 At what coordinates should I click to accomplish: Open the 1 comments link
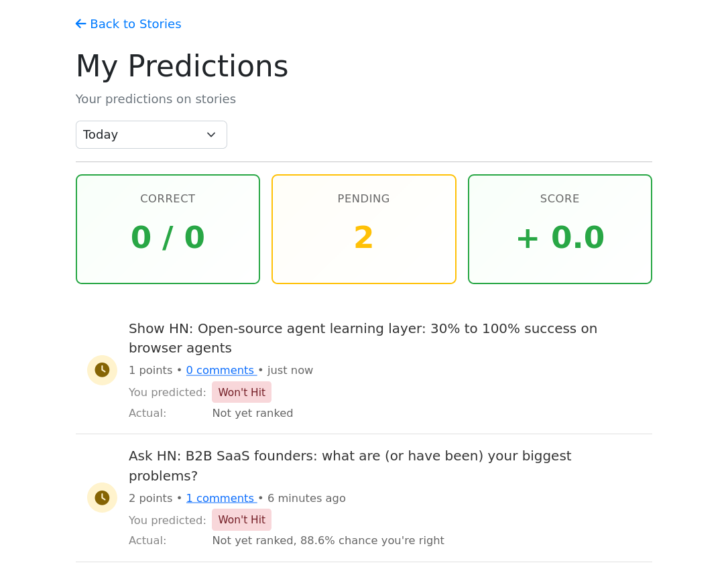click(220, 498)
